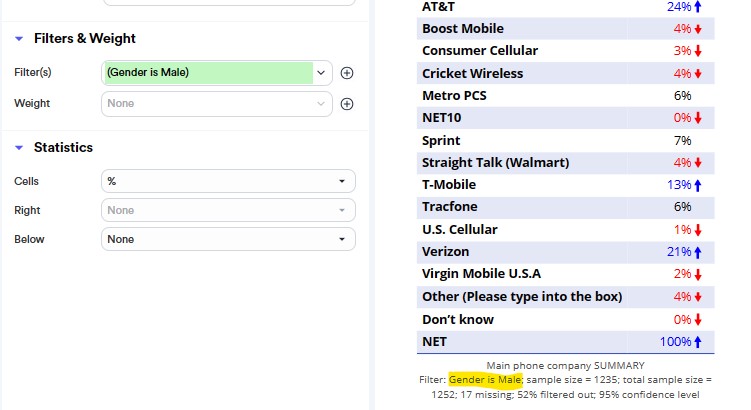Open the Filter(s) dropdown chevron

tap(321, 73)
